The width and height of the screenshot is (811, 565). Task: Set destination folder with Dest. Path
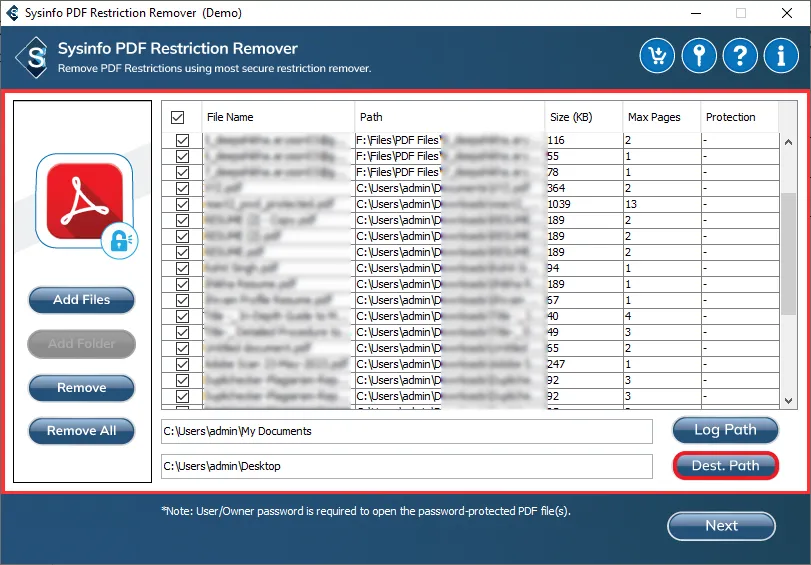click(x=725, y=466)
